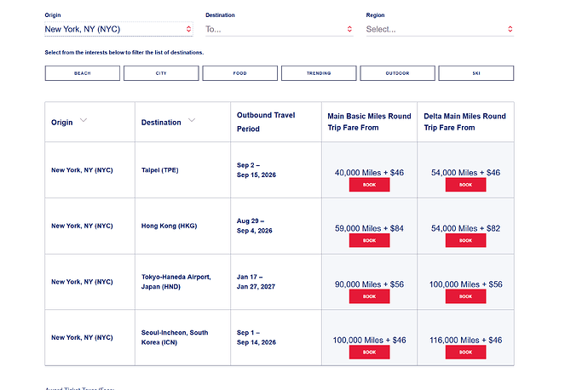This screenshot has height=390, width=588.
Task: Book Taipei Main Basic 40,000 miles fare
Action: pyautogui.click(x=369, y=184)
